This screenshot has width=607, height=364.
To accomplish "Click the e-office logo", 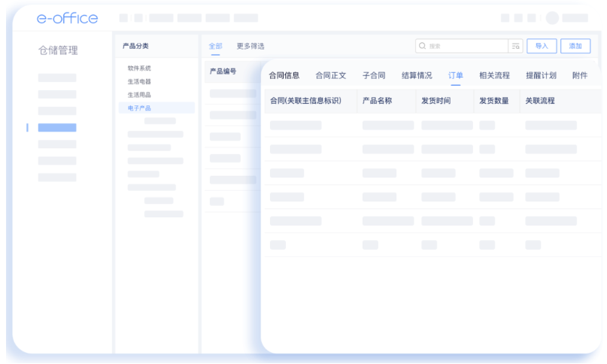I will (x=68, y=18).
